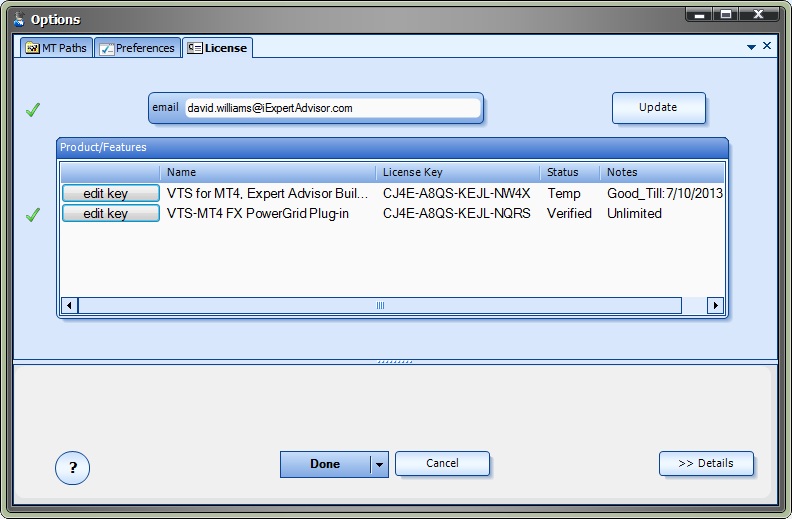Edit key for VTS-MT4 FX PowerGrid Plug-in
This screenshot has width=792, height=519.
pos(111,214)
